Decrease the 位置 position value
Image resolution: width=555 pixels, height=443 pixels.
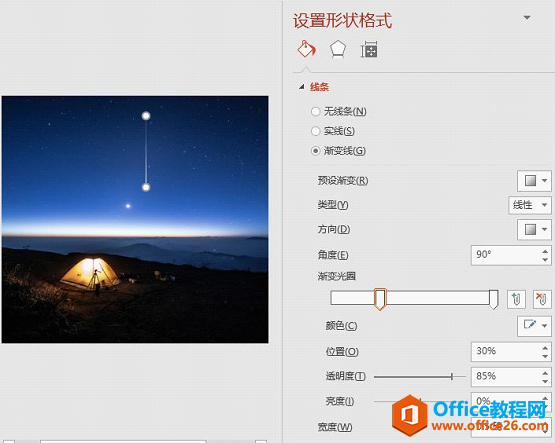(545, 356)
